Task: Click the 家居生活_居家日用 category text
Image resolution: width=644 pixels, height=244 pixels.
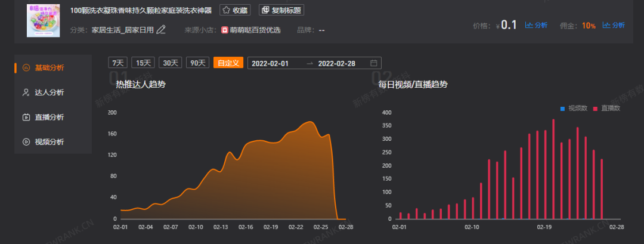Action: tap(123, 30)
